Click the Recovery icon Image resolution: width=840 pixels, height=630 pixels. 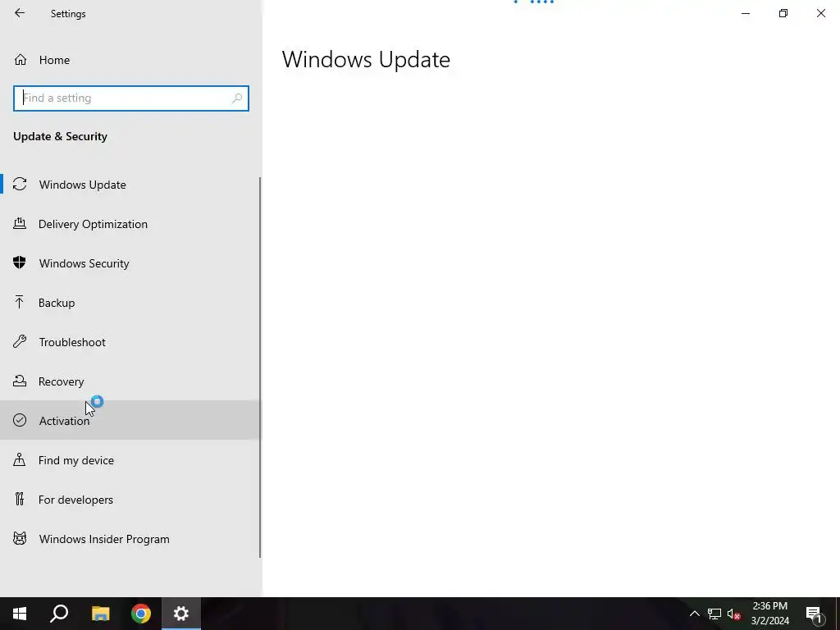[x=20, y=381]
